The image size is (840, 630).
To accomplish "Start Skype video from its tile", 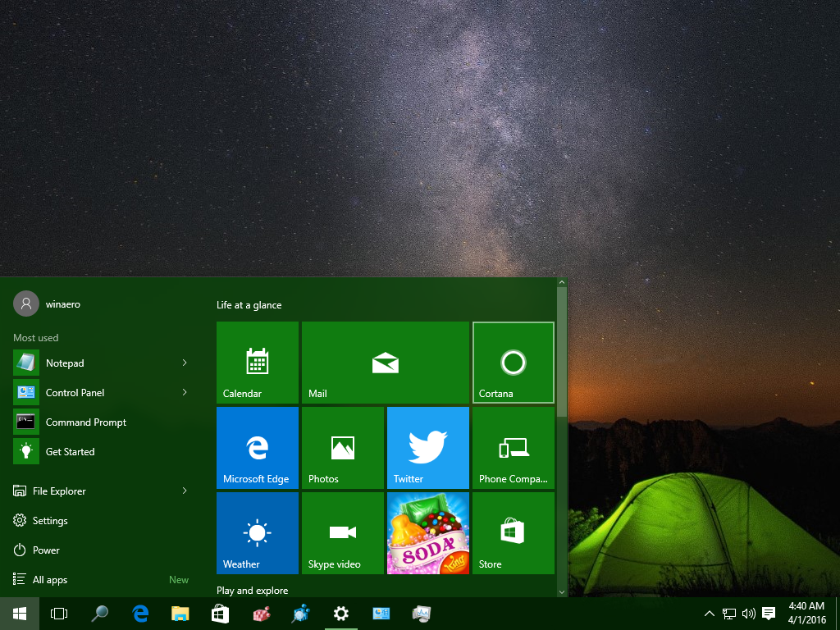I will (342, 532).
